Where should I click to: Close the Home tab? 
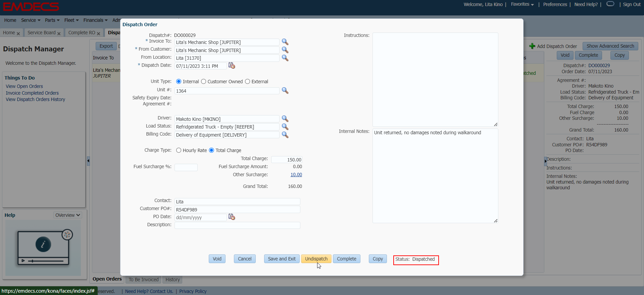point(18,34)
